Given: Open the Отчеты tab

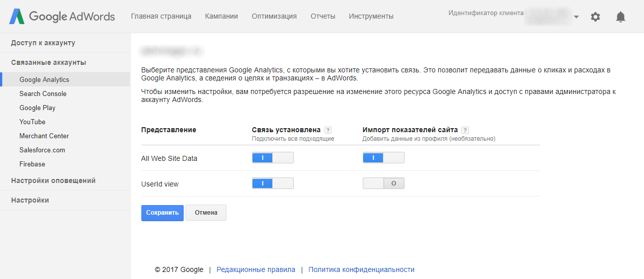Looking at the screenshot, I should click(323, 16).
